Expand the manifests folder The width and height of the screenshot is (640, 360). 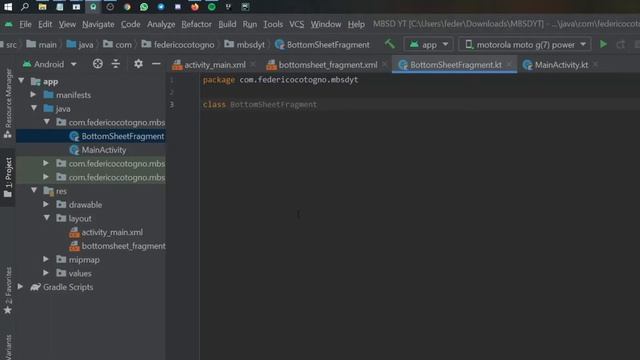[33, 95]
